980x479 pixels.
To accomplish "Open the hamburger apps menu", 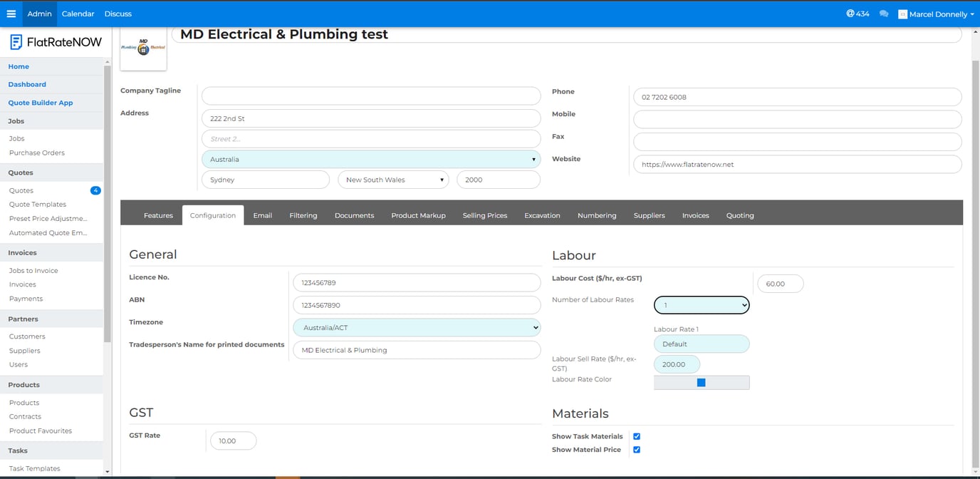I will pyautogui.click(x=11, y=14).
